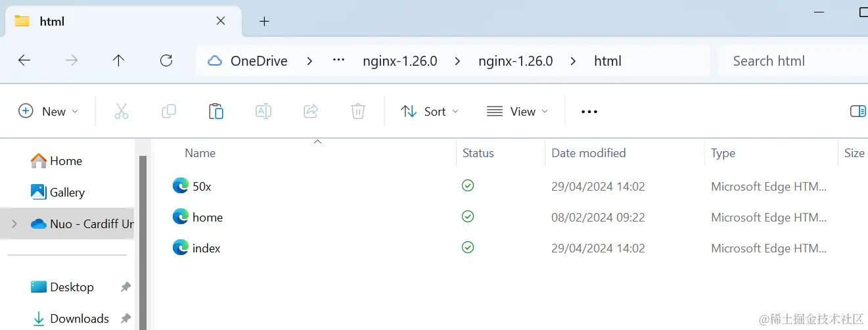Click second nginx-1.26.0 breadcrumb
Viewport: 868px width, 330px height.
coord(516,61)
